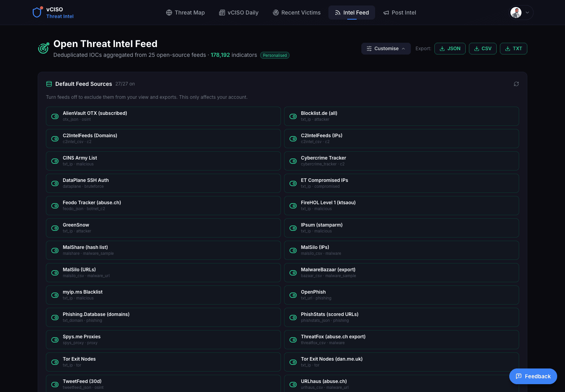Viewport: 565px width, 392px height.
Task: Open the user account dropdown chevron
Action: tap(527, 13)
